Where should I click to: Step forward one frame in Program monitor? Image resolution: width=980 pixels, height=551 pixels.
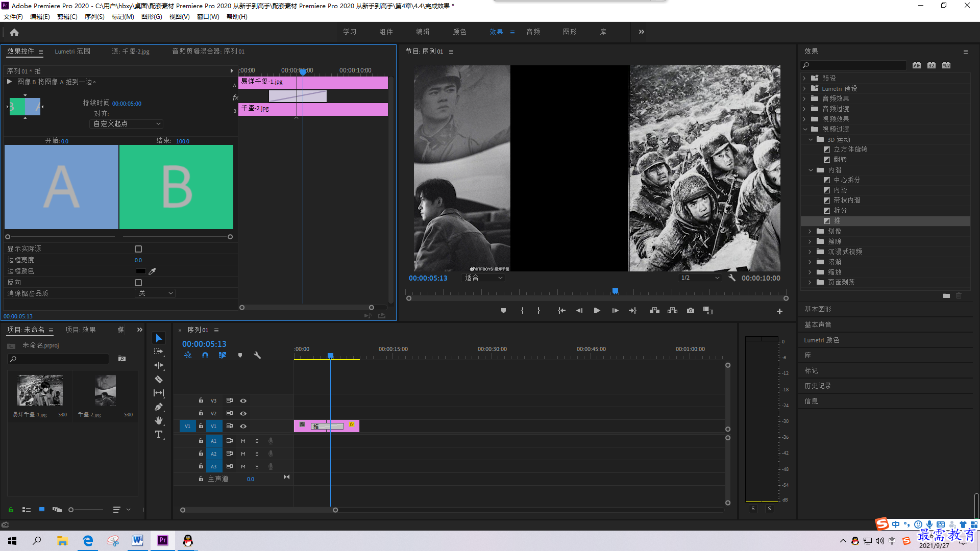(615, 311)
